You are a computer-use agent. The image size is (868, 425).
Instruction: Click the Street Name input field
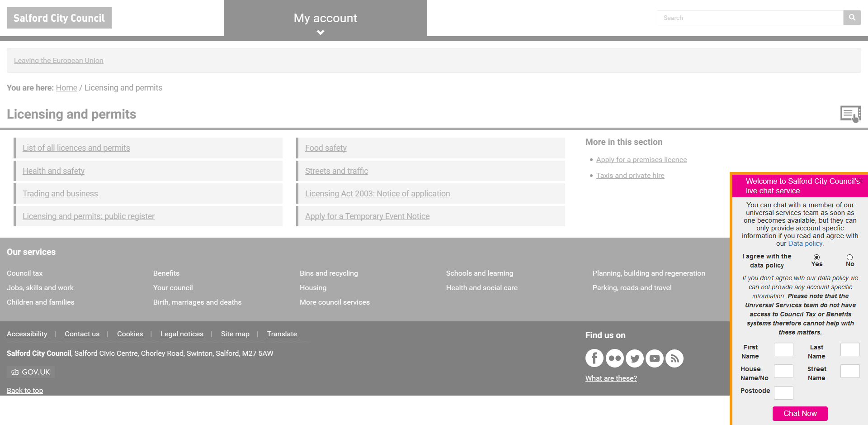(850, 371)
